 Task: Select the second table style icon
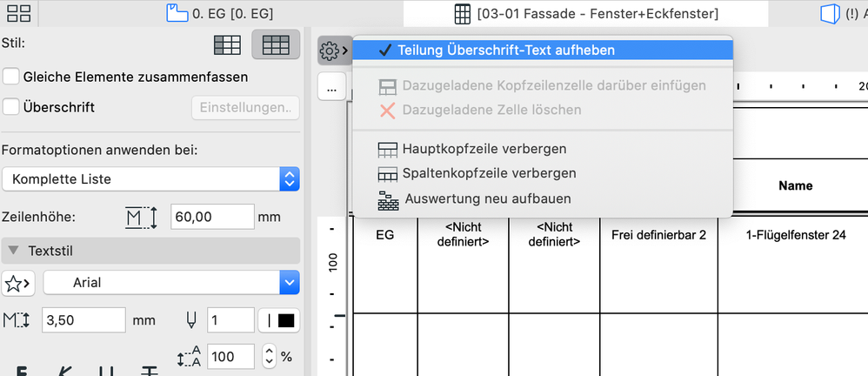(x=276, y=44)
